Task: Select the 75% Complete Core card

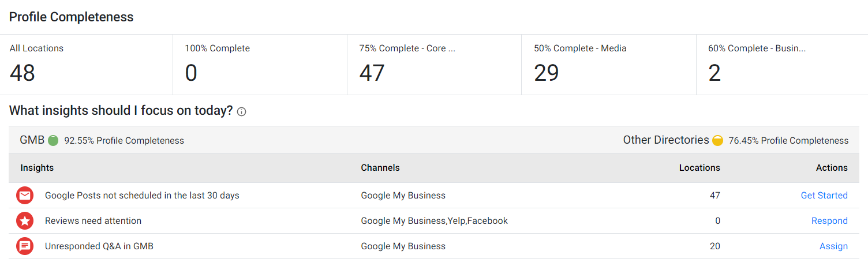Action: [x=435, y=65]
